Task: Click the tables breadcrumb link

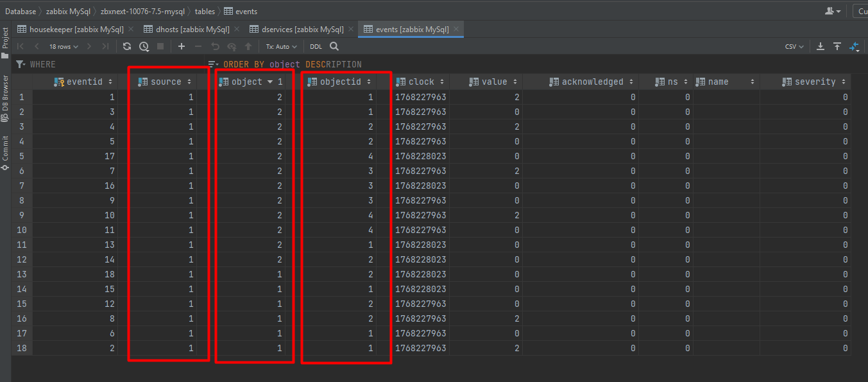Action: pyautogui.click(x=205, y=12)
